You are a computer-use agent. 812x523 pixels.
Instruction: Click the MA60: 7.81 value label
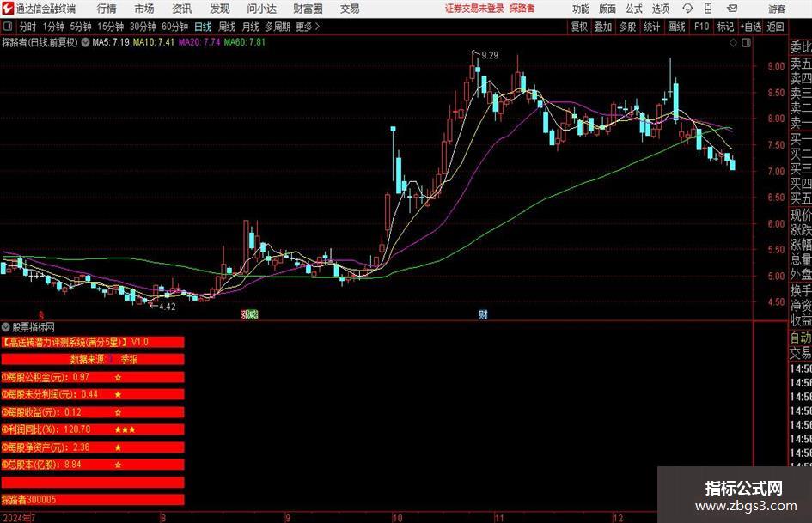(244, 42)
